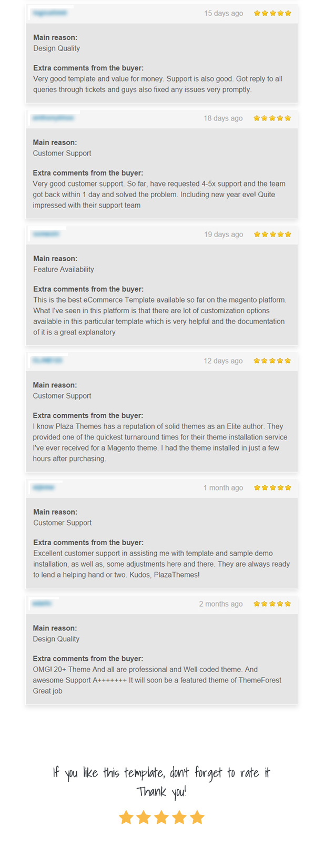Click star rating of 19 days ago review
Viewport: 324px width, 868px height.
point(272,234)
